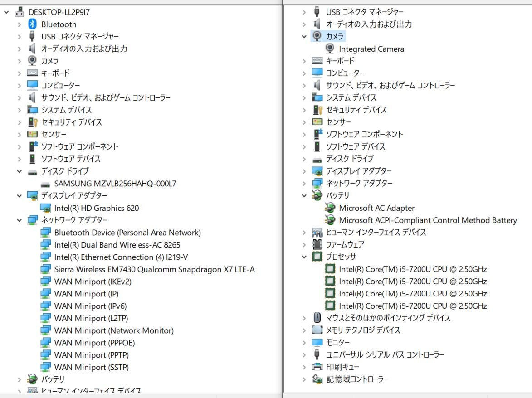532x398 pixels.
Task: Collapse バッテリ in right pane
Action: click(x=304, y=195)
